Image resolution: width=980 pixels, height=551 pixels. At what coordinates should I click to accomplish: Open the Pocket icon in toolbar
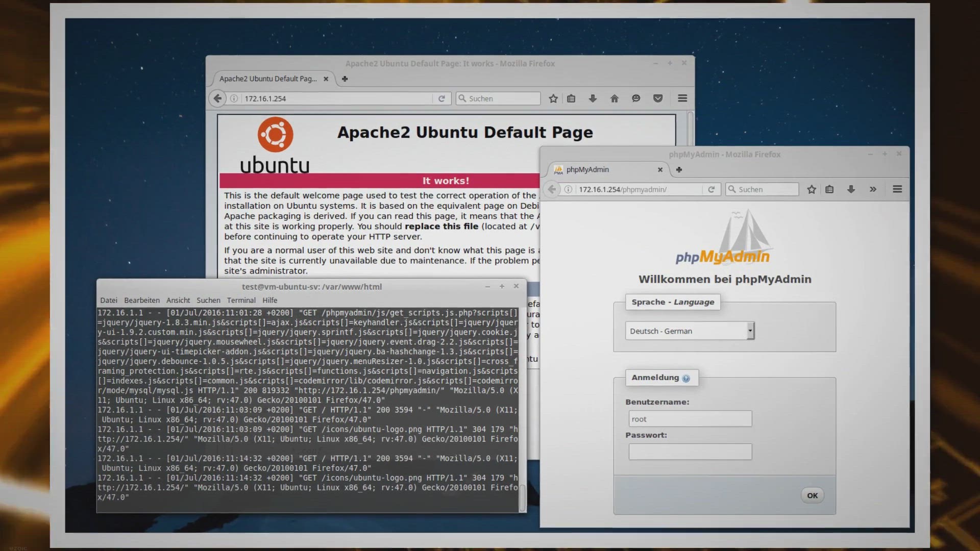[x=658, y=98]
